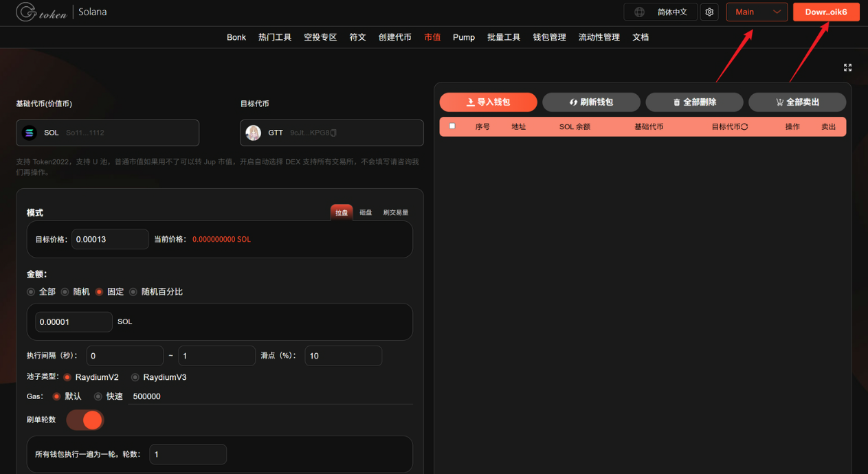
Task: Open settings with the gear icon
Action: [x=709, y=12]
